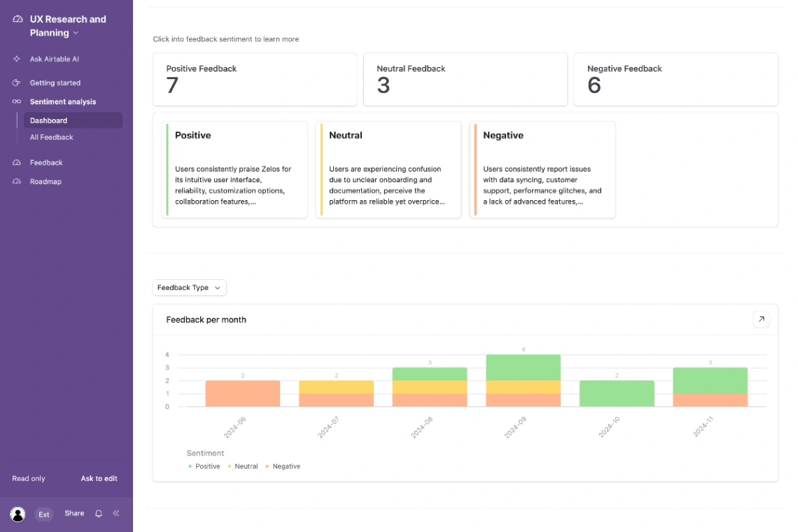798x532 pixels.
Task: Select Ask Airtable AI in the sidebar
Action: [x=54, y=59]
